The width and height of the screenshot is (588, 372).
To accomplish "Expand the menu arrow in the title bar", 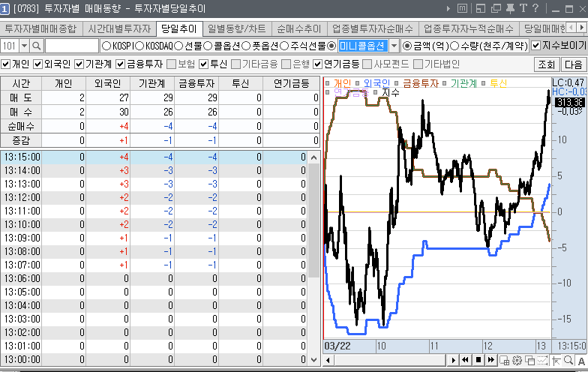I will click(449, 8).
